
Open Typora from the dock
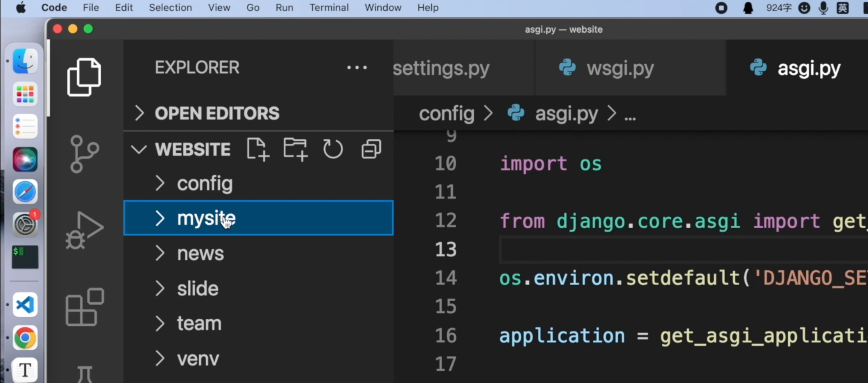coord(25,370)
